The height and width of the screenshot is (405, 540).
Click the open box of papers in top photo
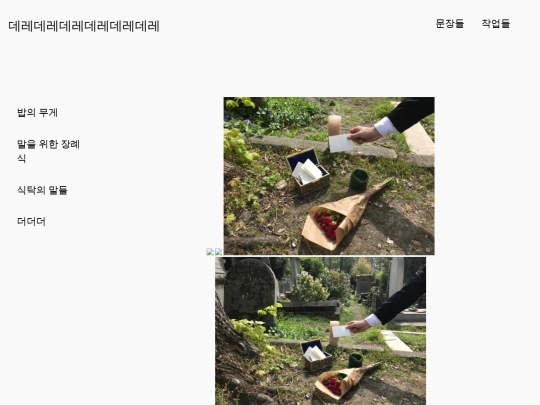point(308,171)
